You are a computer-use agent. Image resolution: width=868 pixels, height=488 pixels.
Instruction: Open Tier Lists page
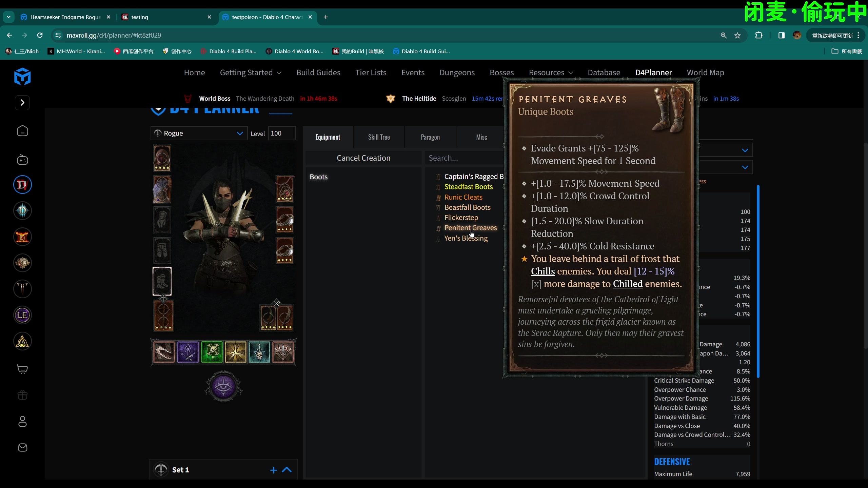tap(371, 73)
